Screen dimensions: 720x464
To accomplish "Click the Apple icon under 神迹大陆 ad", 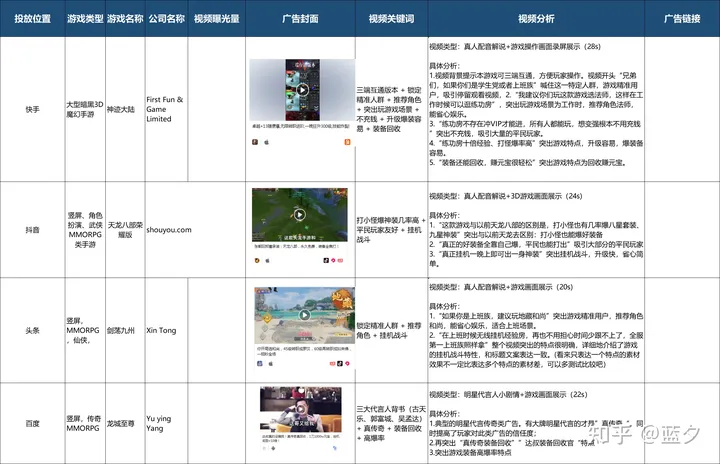I will click(x=266, y=142).
